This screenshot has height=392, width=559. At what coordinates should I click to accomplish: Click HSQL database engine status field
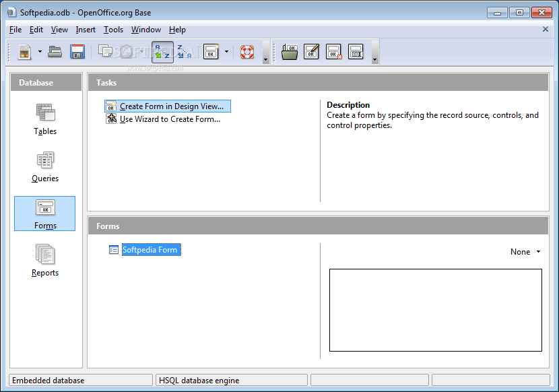pos(232,381)
